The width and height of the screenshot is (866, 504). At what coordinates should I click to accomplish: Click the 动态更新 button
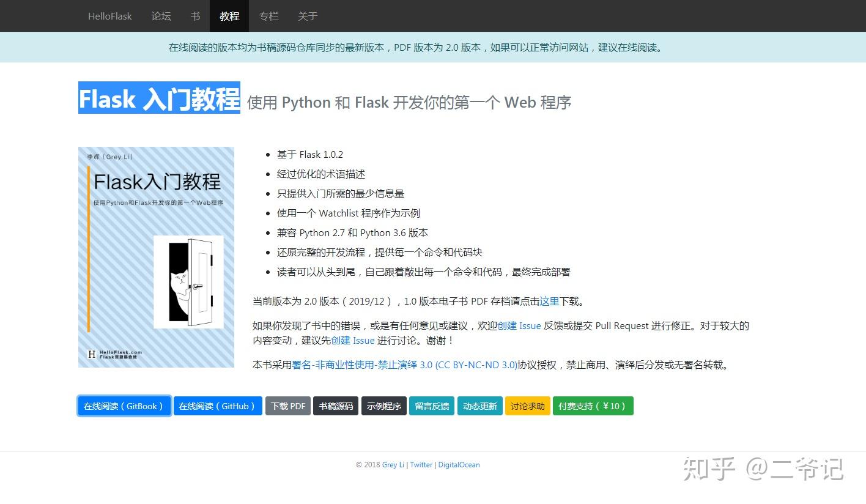tap(479, 406)
